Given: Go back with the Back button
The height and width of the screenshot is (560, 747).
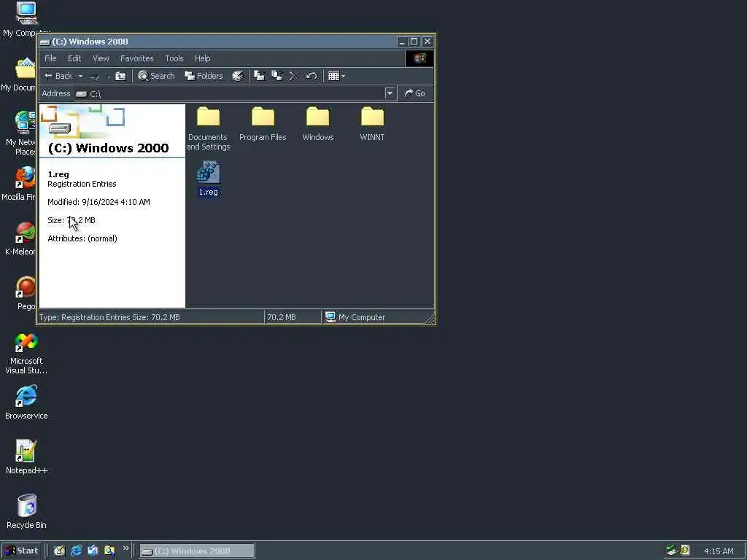Looking at the screenshot, I should (x=58, y=76).
